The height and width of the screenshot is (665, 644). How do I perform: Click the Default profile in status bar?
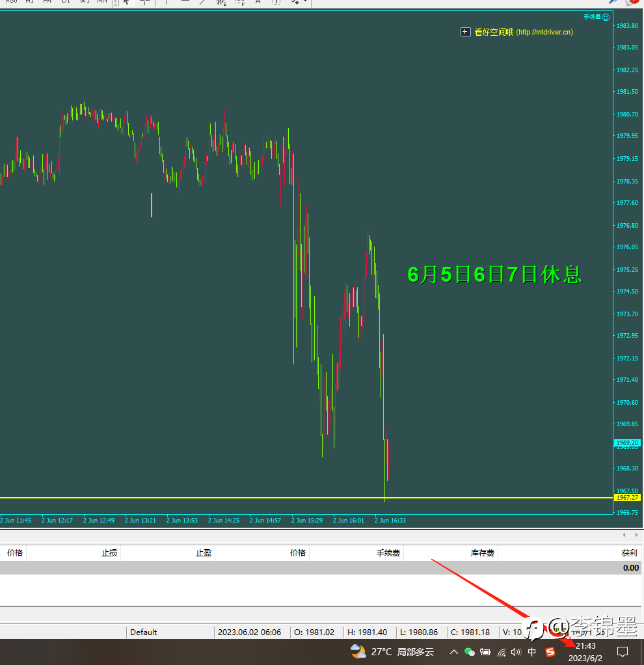tap(144, 632)
